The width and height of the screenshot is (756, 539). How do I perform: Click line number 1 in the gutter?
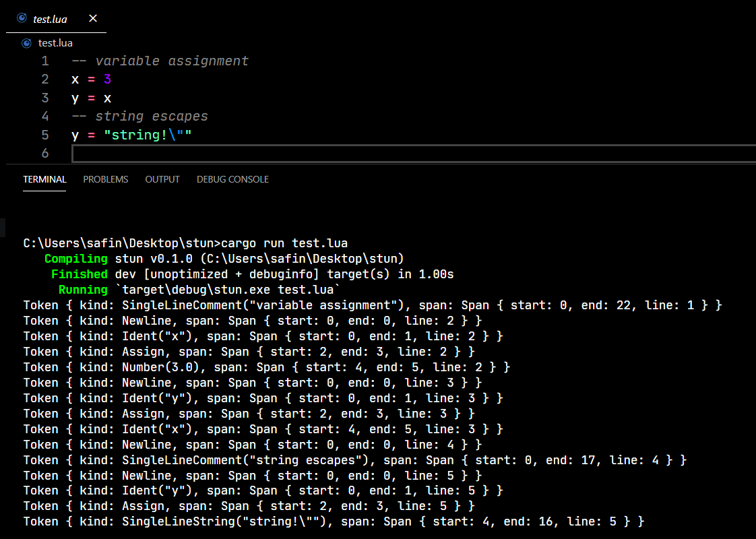click(x=45, y=61)
